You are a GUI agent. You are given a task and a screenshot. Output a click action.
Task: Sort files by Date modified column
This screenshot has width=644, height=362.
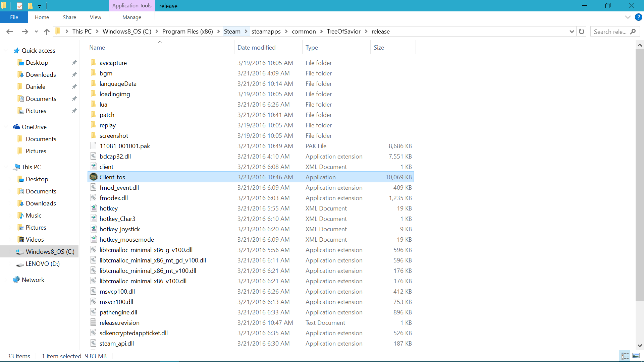click(257, 48)
